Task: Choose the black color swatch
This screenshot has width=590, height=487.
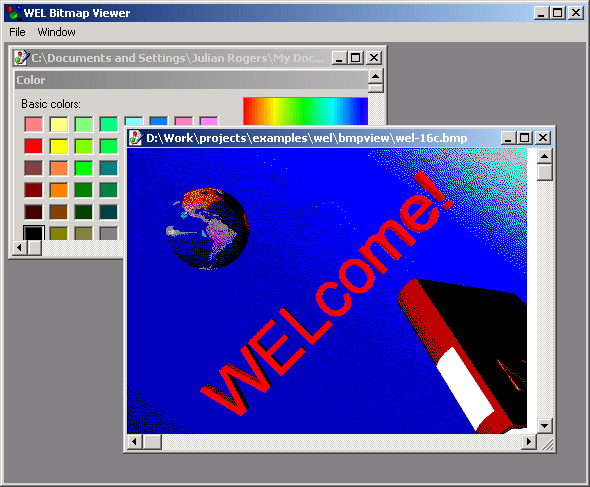Action: [x=33, y=233]
